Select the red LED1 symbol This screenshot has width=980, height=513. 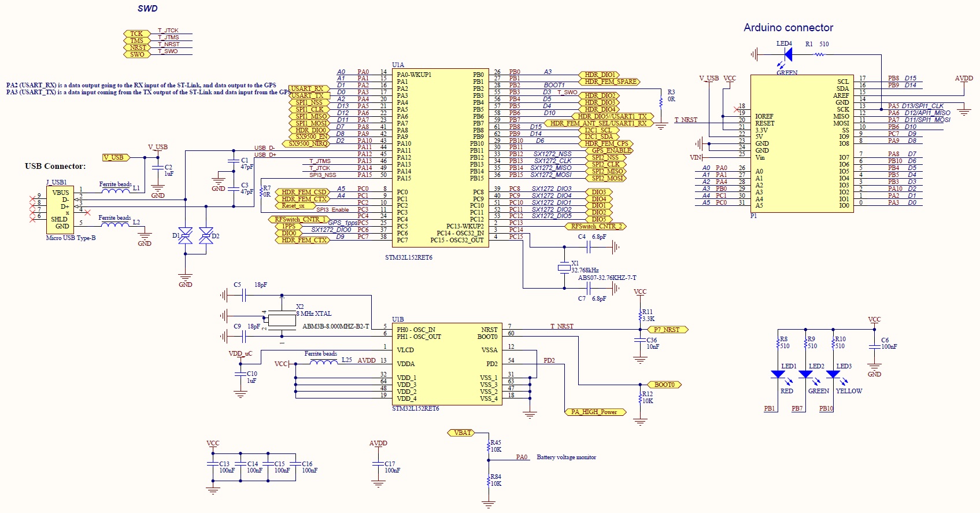778,374
